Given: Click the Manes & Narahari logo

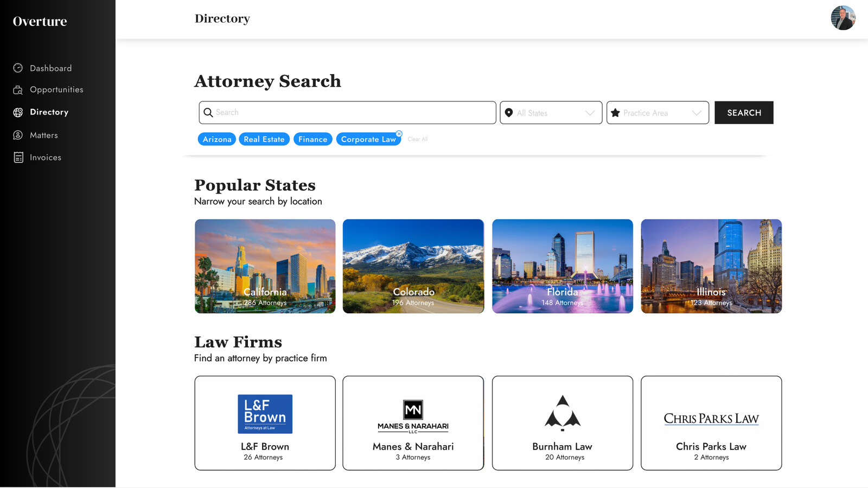Looking at the screenshot, I should point(413,416).
